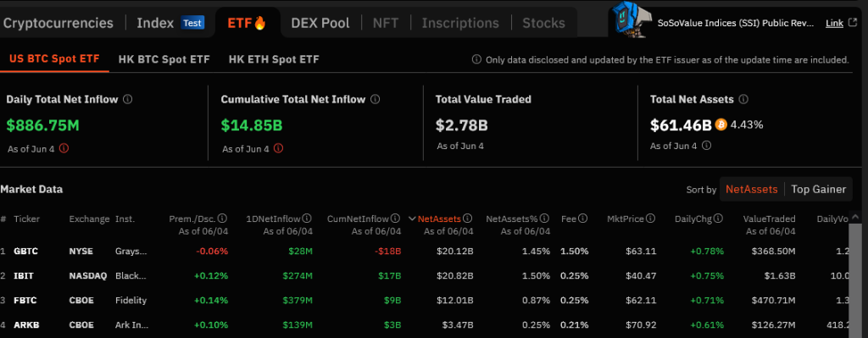The height and width of the screenshot is (338, 868).
Task: Sort table by MktPrice column header
Action: [626, 219]
